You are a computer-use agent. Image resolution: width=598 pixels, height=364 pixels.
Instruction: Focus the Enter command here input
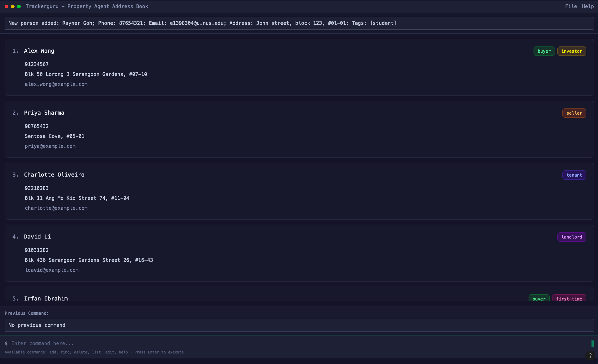[297, 343]
